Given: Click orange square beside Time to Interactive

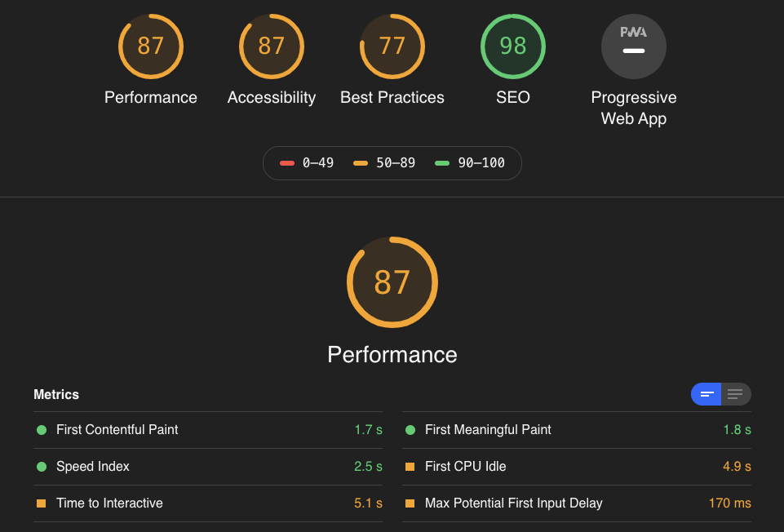Looking at the screenshot, I should [x=42, y=503].
